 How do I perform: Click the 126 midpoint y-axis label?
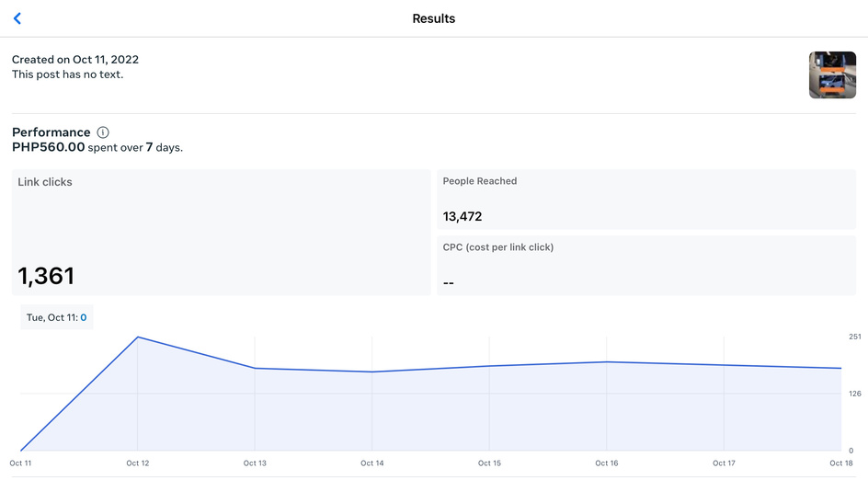[855, 394]
